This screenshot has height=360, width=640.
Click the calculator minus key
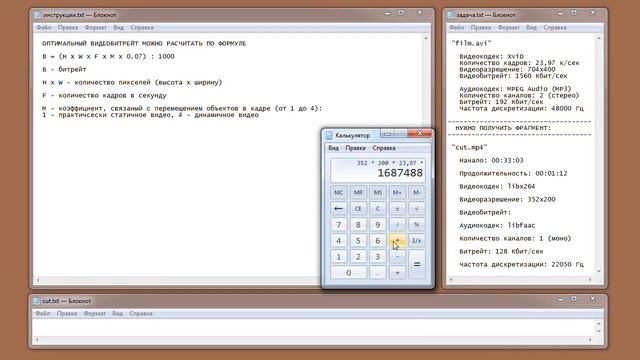(397, 257)
